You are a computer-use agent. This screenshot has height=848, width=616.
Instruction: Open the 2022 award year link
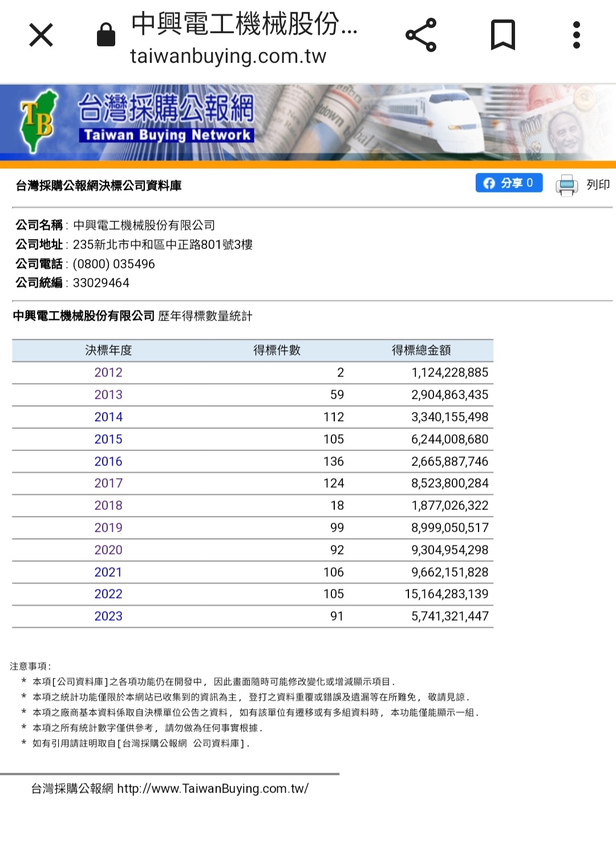(x=108, y=594)
